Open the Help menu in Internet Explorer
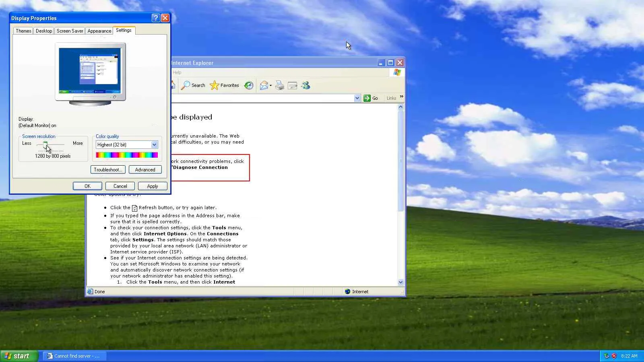This screenshot has height=362, width=644. coord(177,72)
